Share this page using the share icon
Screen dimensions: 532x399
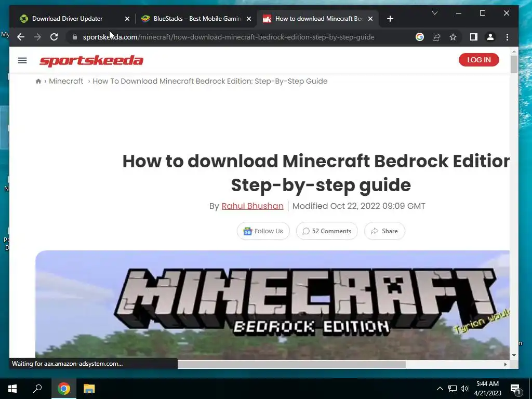[x=436, y=37]
